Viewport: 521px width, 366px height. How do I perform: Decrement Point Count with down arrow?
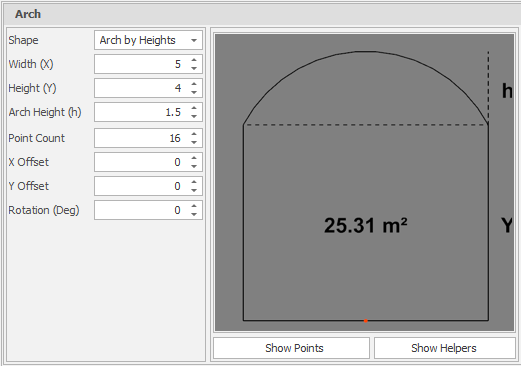(194, 142)
